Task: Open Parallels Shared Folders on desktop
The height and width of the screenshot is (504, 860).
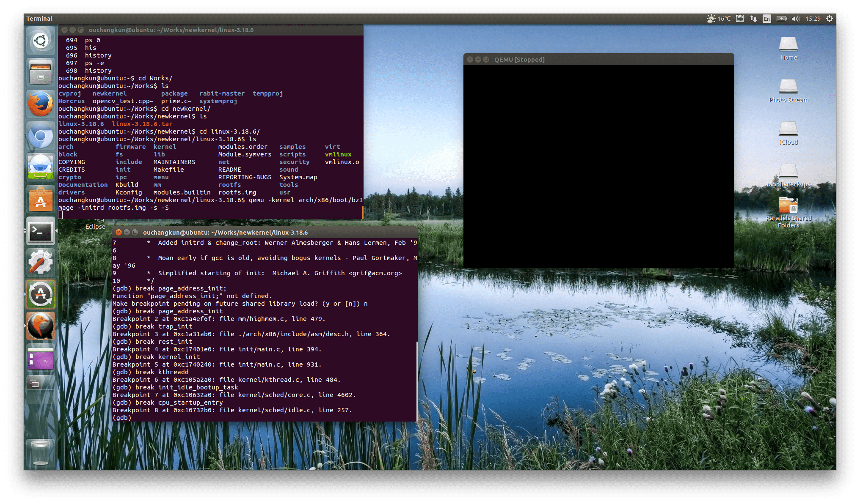Action: 788,206
